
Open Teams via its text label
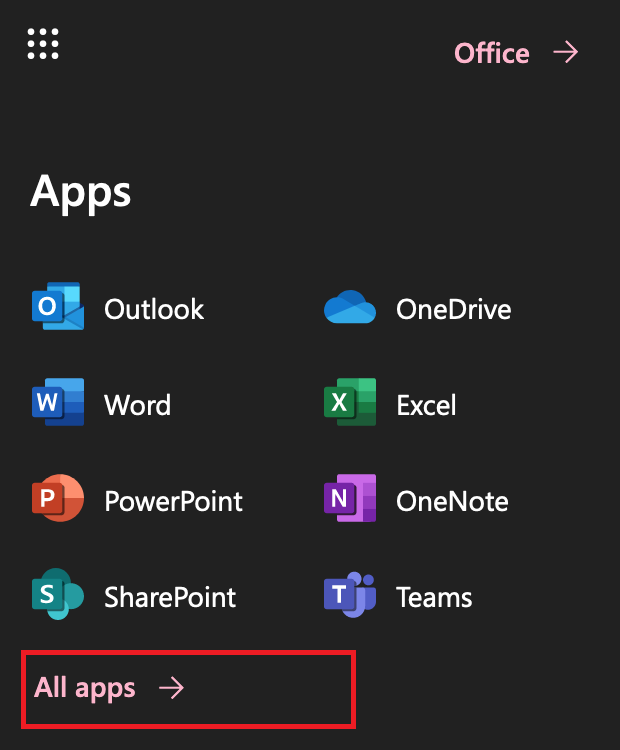pos(434,597)
